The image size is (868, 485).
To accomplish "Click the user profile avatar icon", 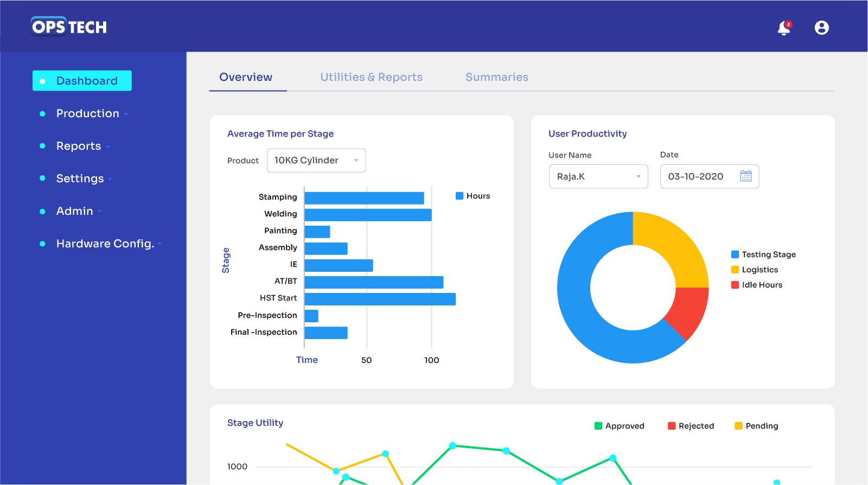I will click(x=821, y=28).
